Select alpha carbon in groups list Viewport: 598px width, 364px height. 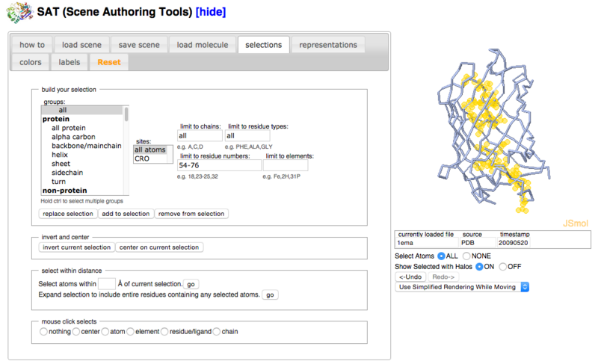[73, 137]
